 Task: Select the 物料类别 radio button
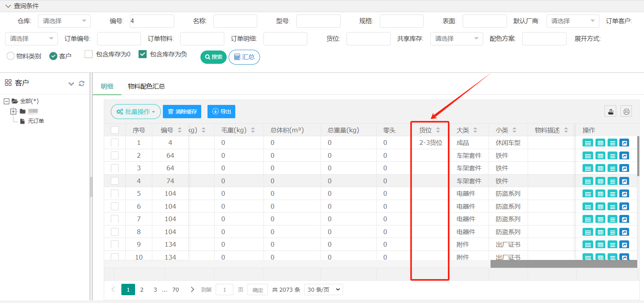click(11, 56)
